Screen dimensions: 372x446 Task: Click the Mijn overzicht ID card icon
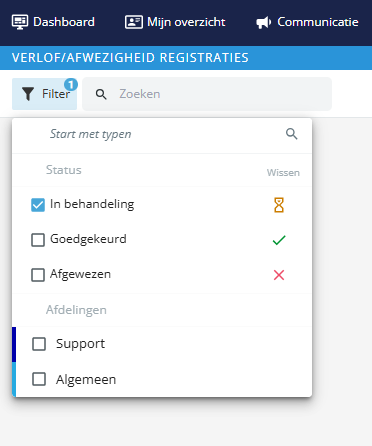click(x=134, y=22)
